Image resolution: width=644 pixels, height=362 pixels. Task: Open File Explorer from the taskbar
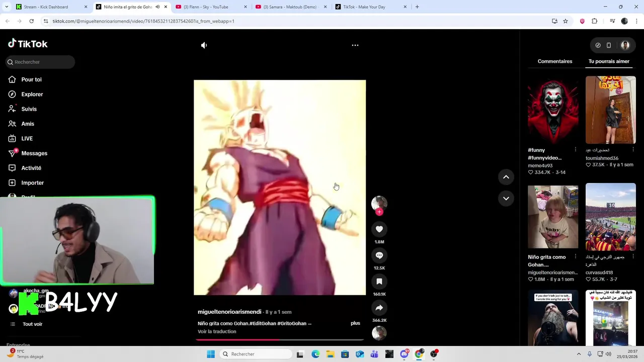(330, 354)
